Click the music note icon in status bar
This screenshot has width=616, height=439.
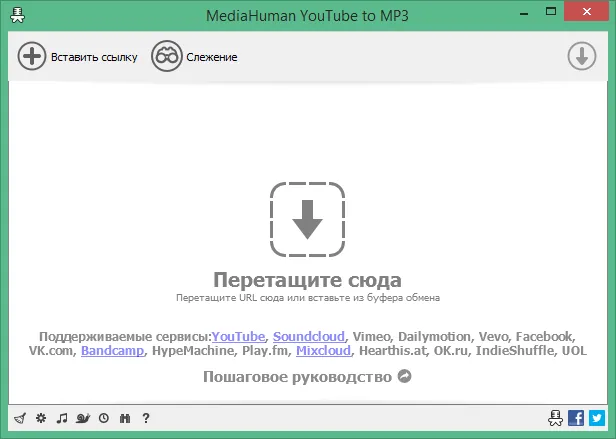(62, 418)
